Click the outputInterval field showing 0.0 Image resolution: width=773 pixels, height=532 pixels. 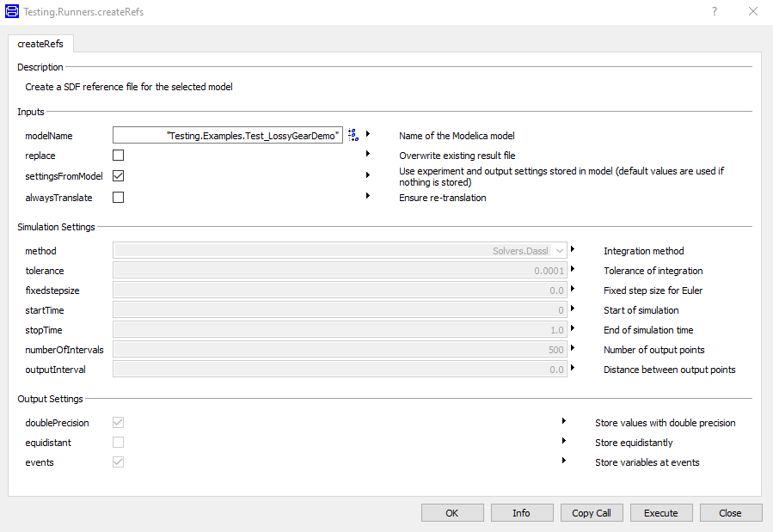point(340,369)
